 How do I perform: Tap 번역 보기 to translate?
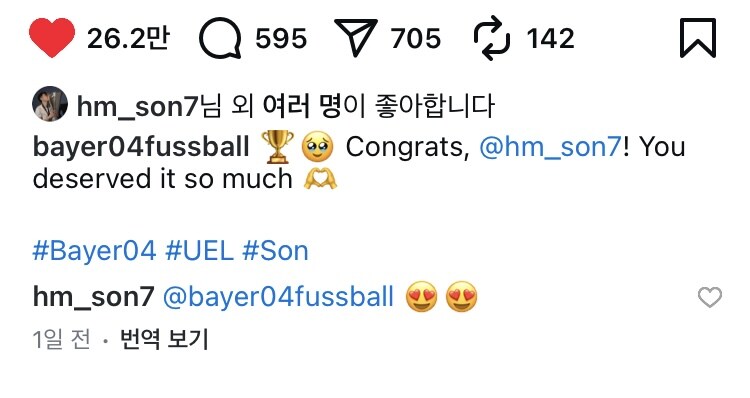coord(164,339)
